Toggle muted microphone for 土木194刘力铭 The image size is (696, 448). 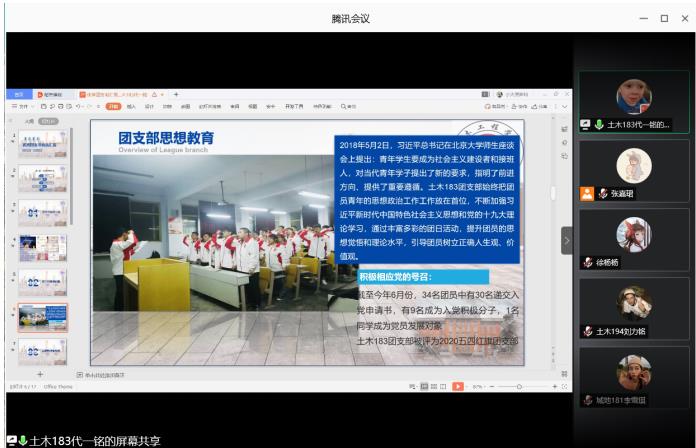coord(588,331)
